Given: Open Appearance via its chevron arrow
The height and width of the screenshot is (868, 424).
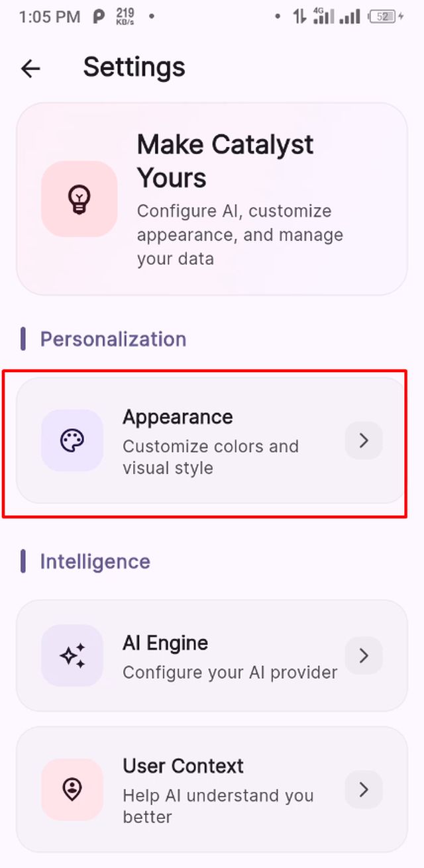Looking at the screenshot, I should tap(364, 440).
